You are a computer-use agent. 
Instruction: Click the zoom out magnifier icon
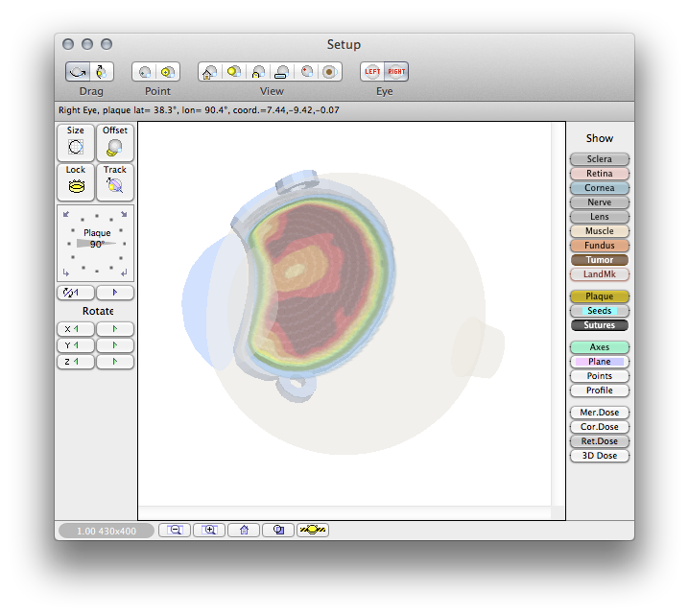(x=175, y=530)
